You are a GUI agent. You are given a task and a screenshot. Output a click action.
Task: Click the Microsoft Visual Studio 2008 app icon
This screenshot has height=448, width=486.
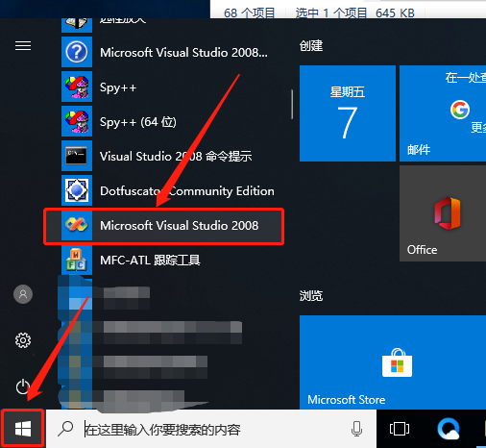[x=77, y=225]
